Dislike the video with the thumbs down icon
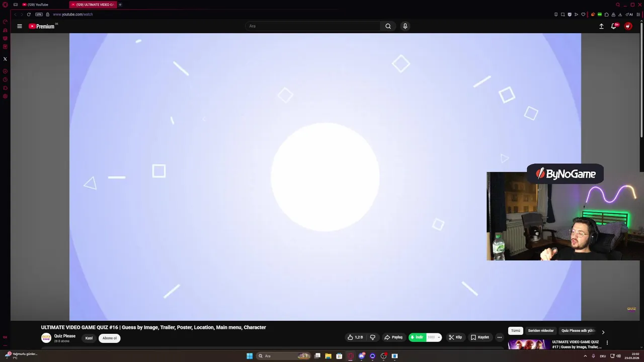The height and width of the screenshot is (362, 644). click(373, 337)
